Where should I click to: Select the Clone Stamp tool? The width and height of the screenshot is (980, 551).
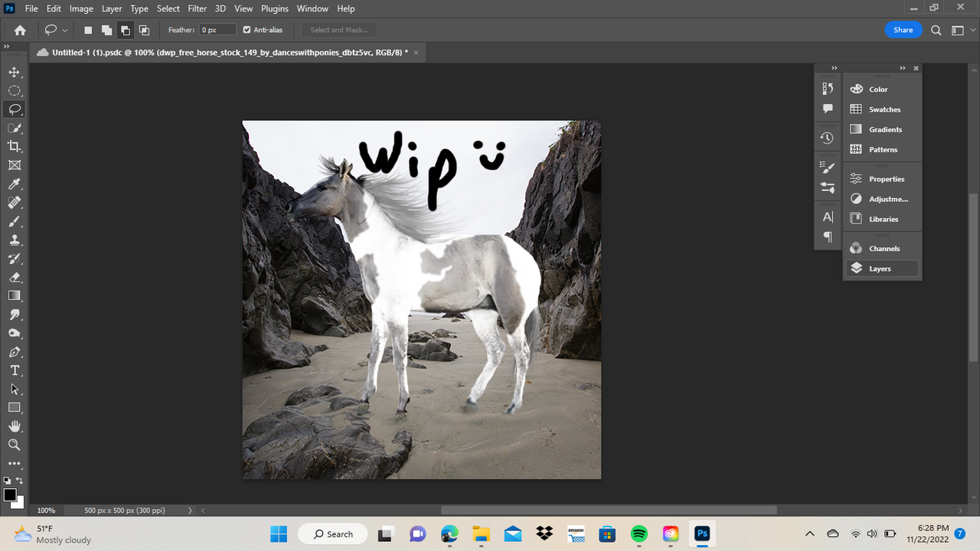click(x=15, y=240)
